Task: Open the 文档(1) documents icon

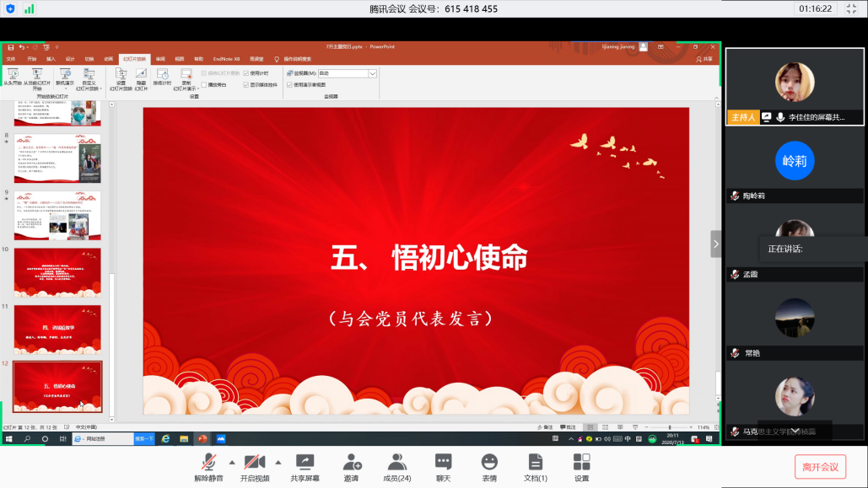Action: [536, 463]
